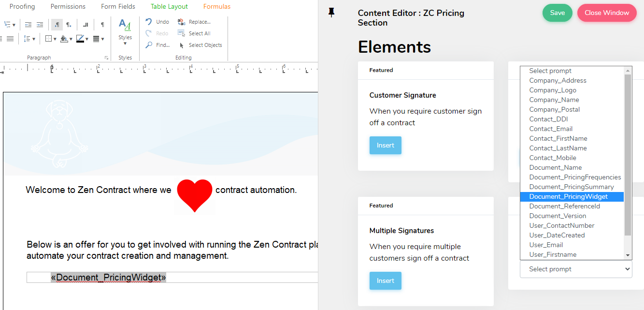
Task: Open Paragraph dialog launcher
Action: (x=106, y=58)
